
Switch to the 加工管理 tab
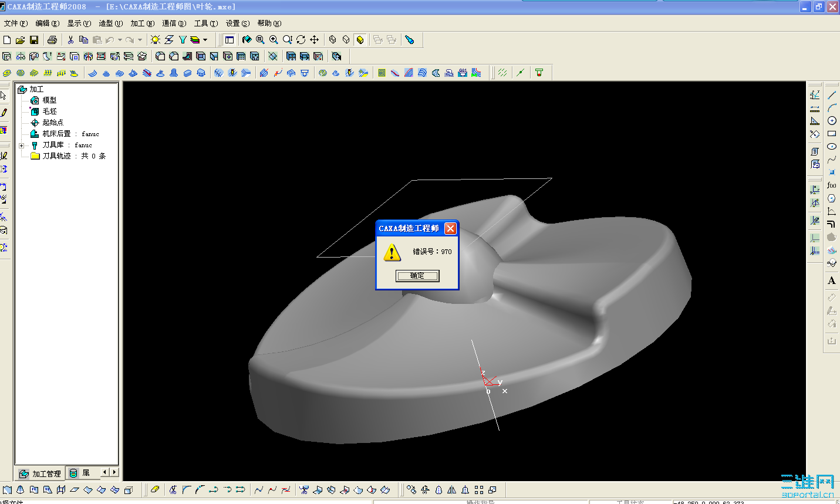point(40,473)
